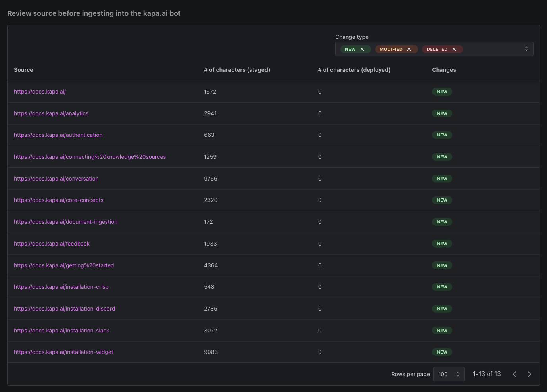Click the NEW badge in analytics row

[x=442, y=113]
